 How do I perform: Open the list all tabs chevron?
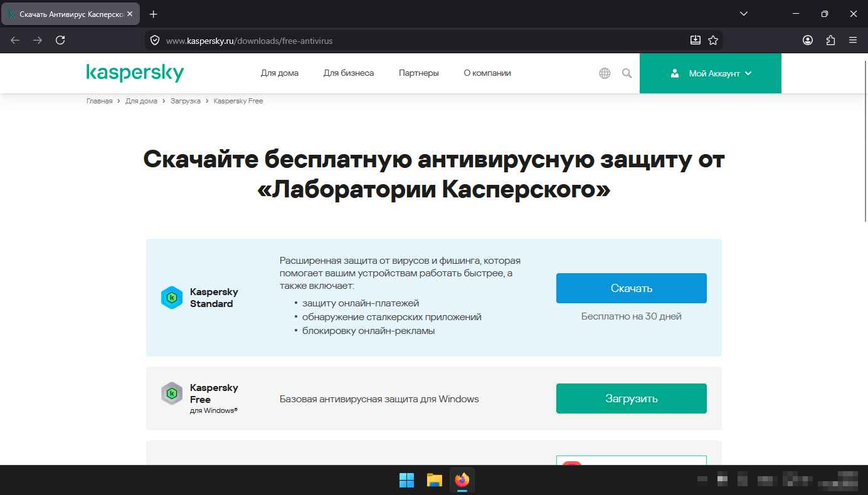point(744,14)
